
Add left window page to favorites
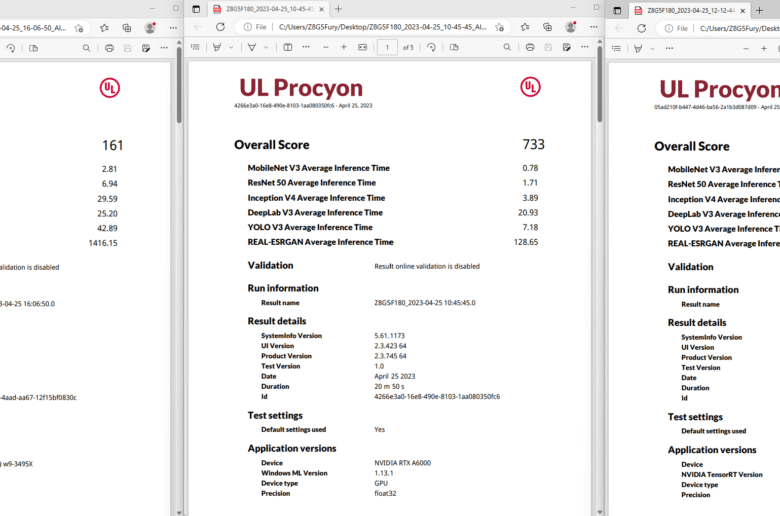point(79,28)
